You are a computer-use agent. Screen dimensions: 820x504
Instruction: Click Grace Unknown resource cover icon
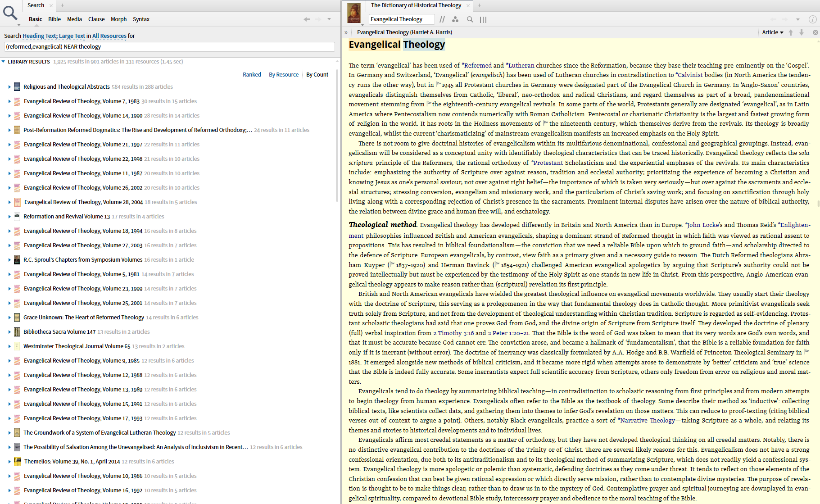point(17,318)
